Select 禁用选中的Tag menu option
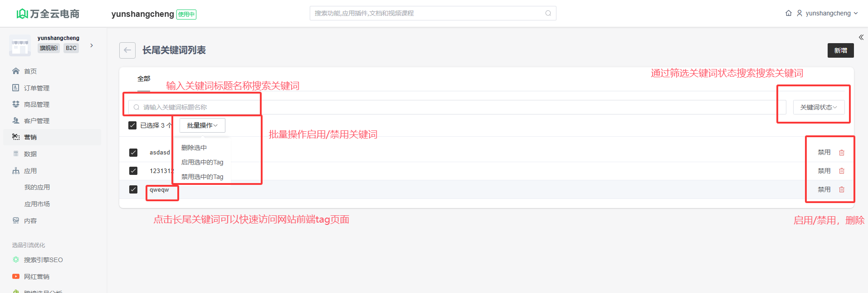 (202, 177)
